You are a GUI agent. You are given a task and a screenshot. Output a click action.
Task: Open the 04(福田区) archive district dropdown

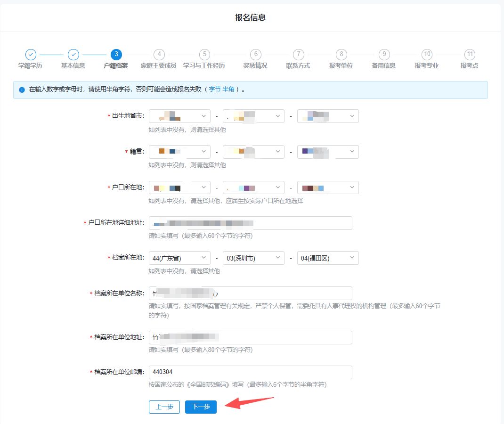tap(328, 258)
